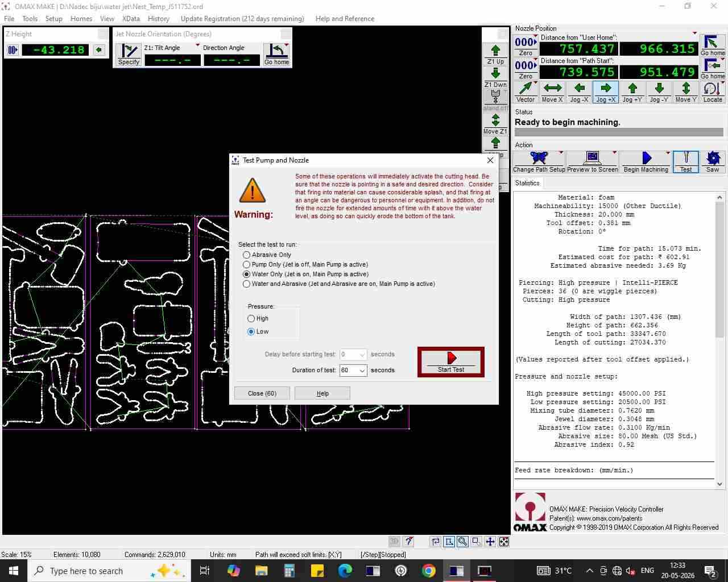Click the four-arrow pan tool icon
This screenshot has width=728, height=582.
click(x=490, y=542)
